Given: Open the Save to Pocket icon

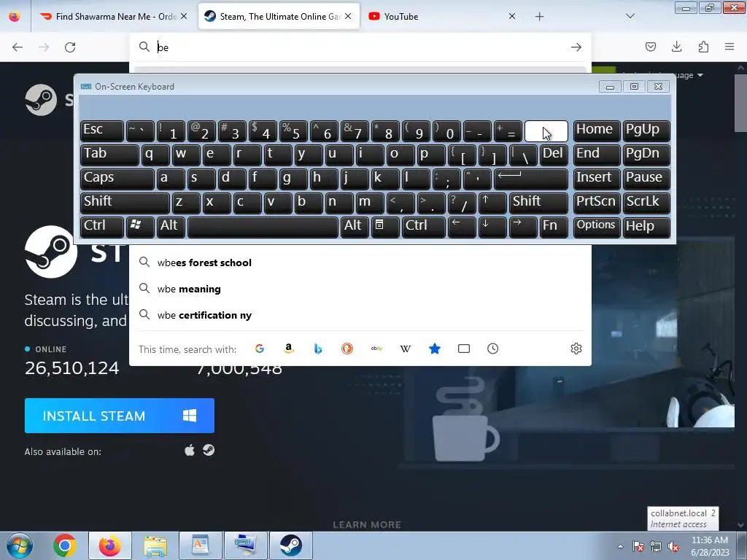Looking at the screenshot, I should pyautogui.click(x=650, y=47).
